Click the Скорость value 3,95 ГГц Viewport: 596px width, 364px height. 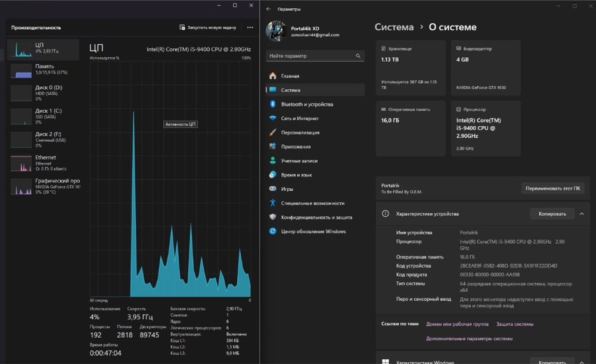tap(140, 317)
